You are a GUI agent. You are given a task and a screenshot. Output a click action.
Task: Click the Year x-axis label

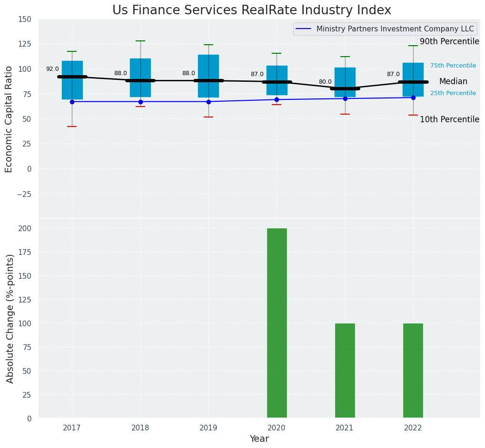coord(259,439)
